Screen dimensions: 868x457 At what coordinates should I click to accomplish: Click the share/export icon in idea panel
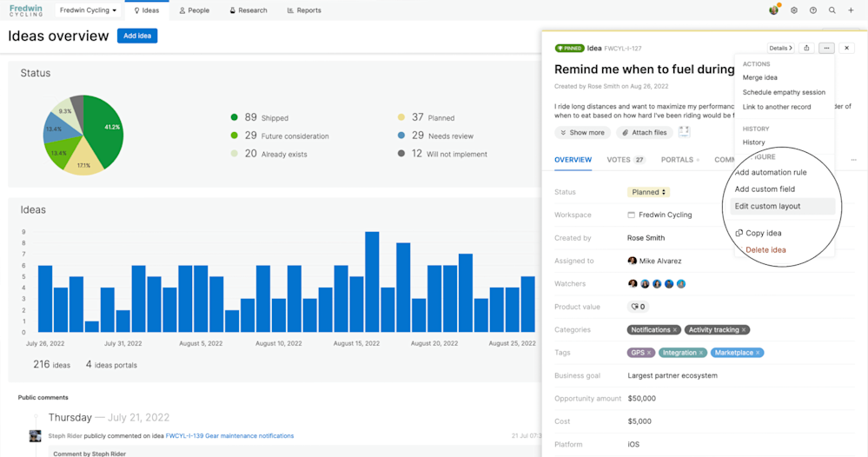pyautogui.click(x=806, y=48)
